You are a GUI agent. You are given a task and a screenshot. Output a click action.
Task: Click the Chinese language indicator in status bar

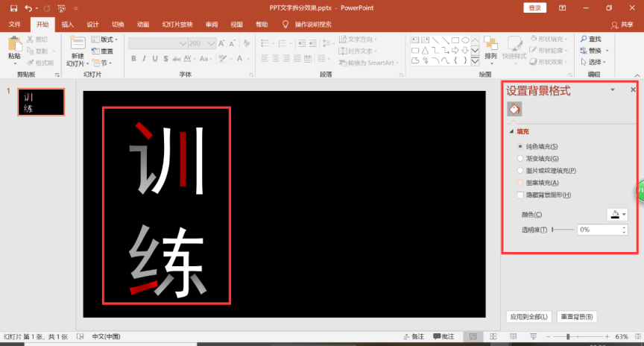[106, 336]
